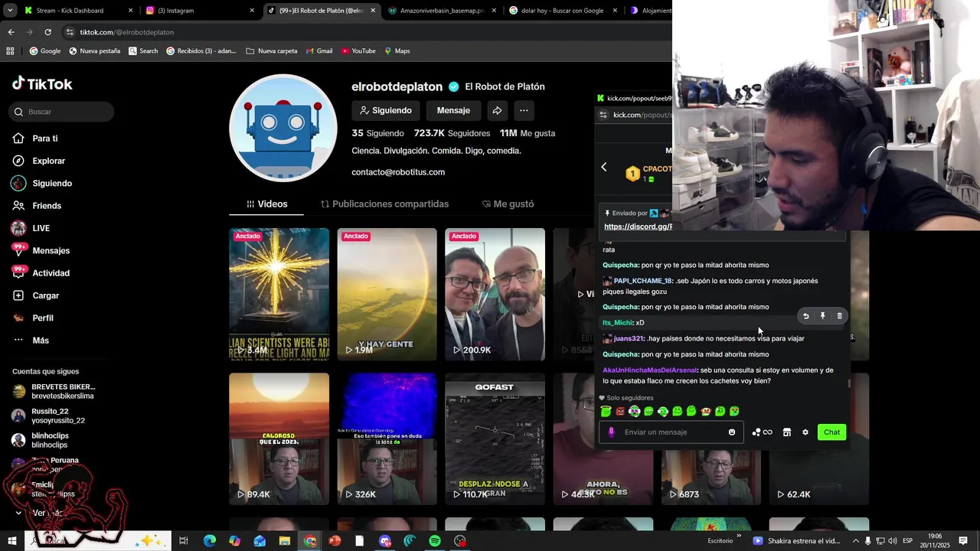The width and height of the screenshot is (980, 551).
Task: Open Explorar in TikTok sidebar
Action: (48, 161)
